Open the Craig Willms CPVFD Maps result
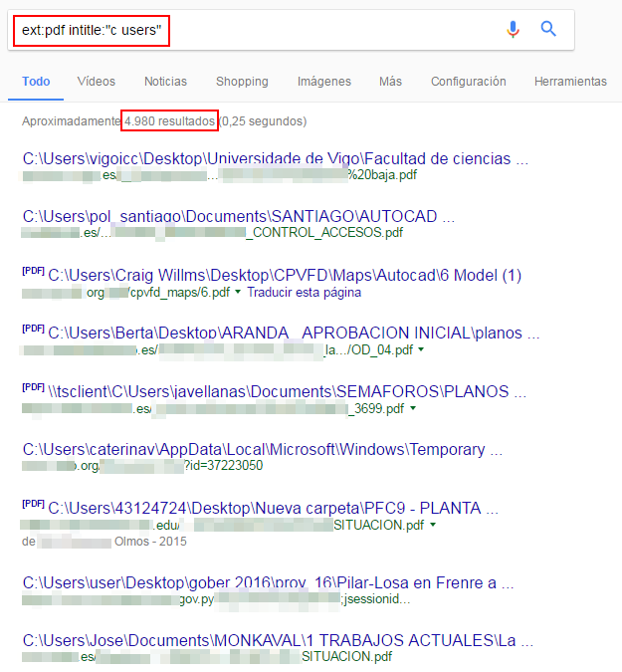 click(x=285, y=275)
